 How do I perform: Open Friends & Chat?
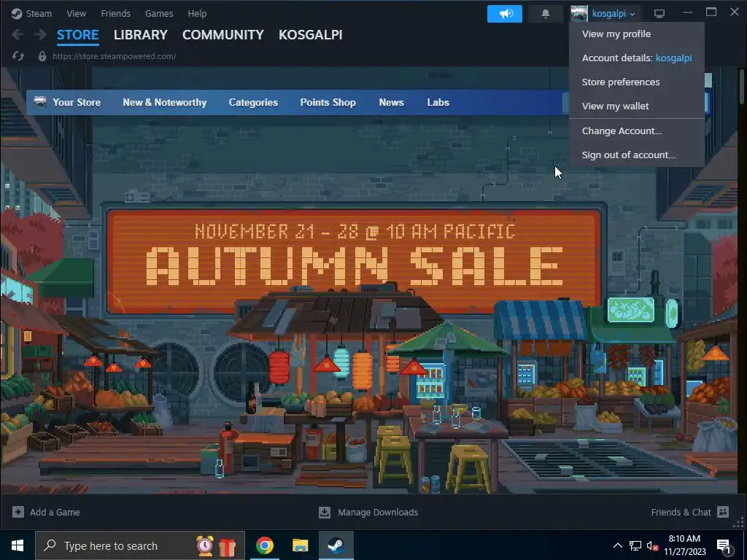tap(681, 513)
